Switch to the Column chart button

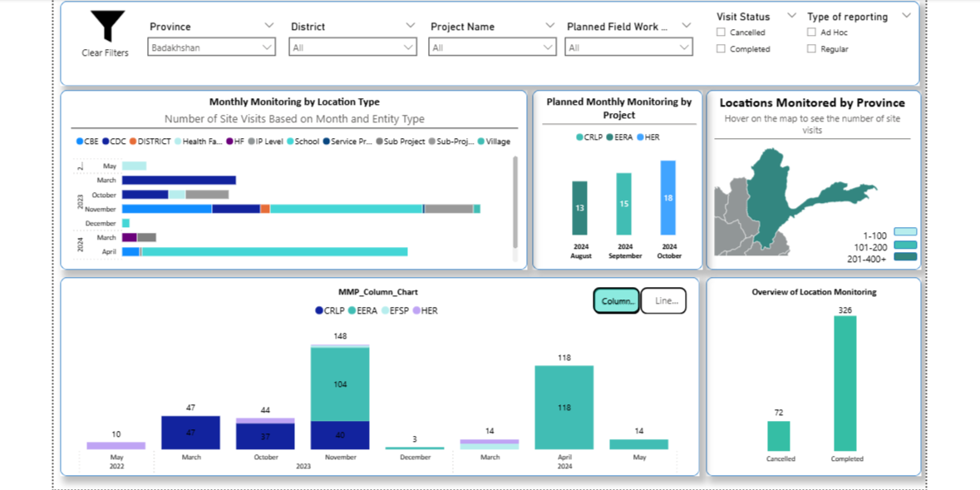pos(616,301)
